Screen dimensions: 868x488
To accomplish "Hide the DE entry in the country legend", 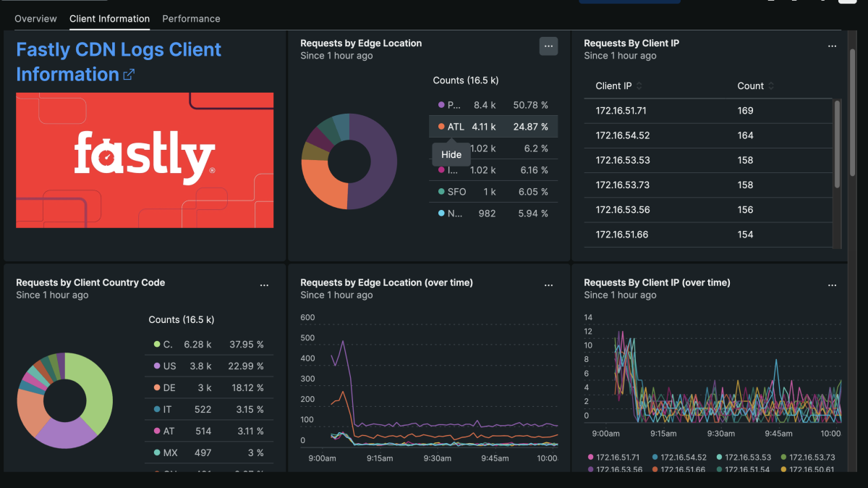I will [169, 388].
